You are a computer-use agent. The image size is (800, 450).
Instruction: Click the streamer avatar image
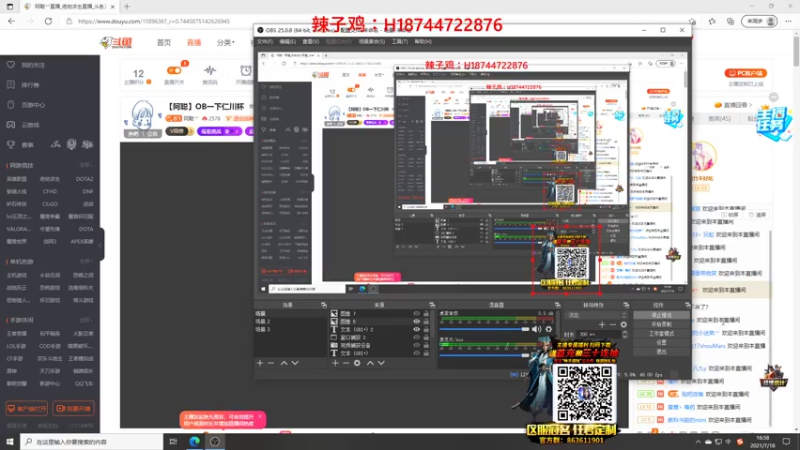pos(142,115)
